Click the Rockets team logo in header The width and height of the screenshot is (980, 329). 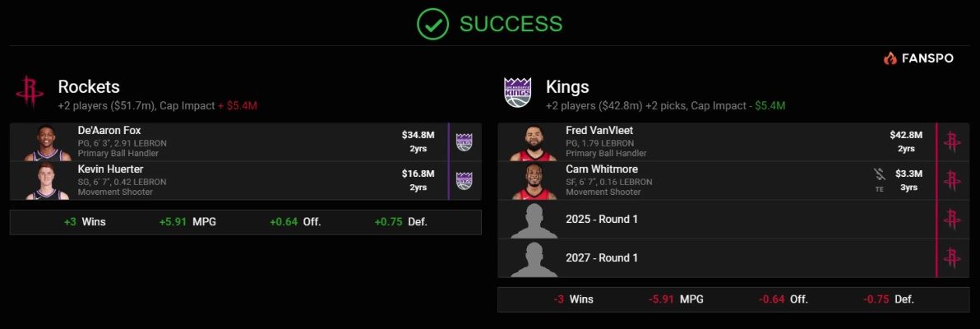click(x=29, y=91)
